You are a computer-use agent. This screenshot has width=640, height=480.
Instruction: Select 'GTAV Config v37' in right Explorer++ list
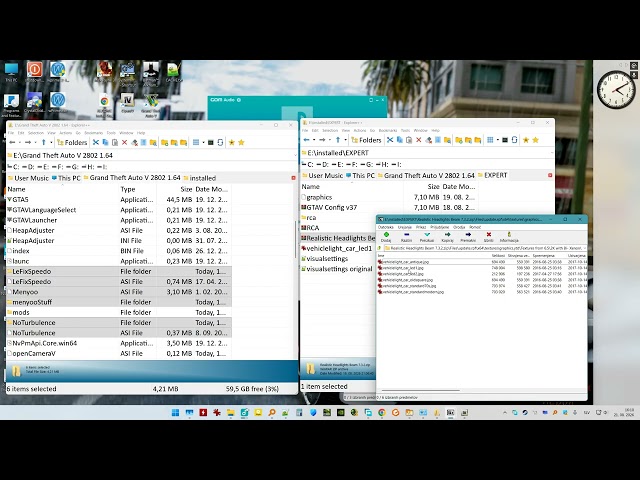click(390, 207)
